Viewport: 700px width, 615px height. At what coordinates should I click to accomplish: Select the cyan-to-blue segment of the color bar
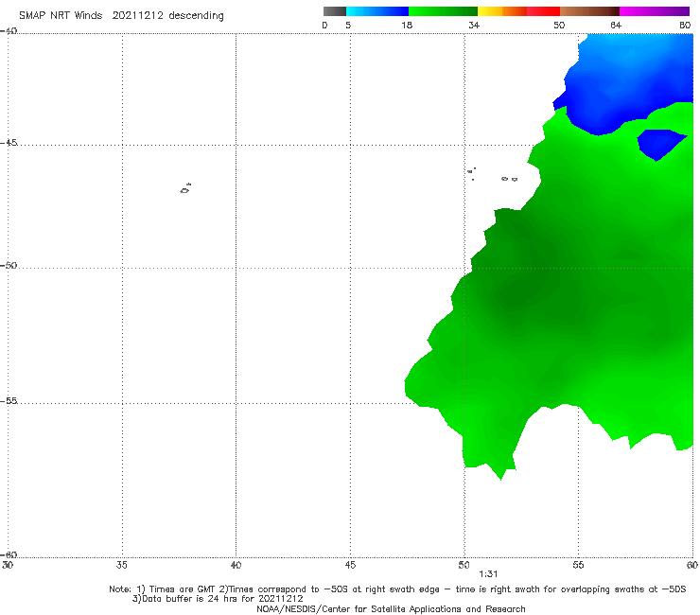(377, 11)
